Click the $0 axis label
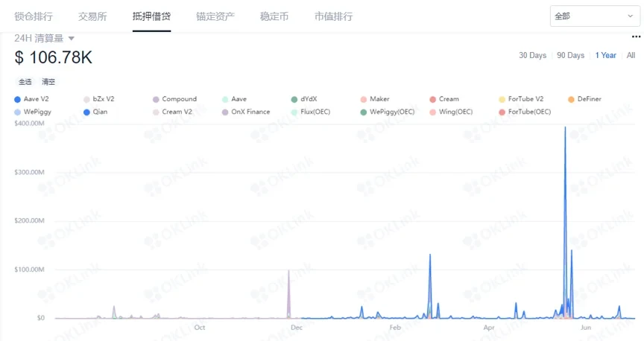 point(40,318)
